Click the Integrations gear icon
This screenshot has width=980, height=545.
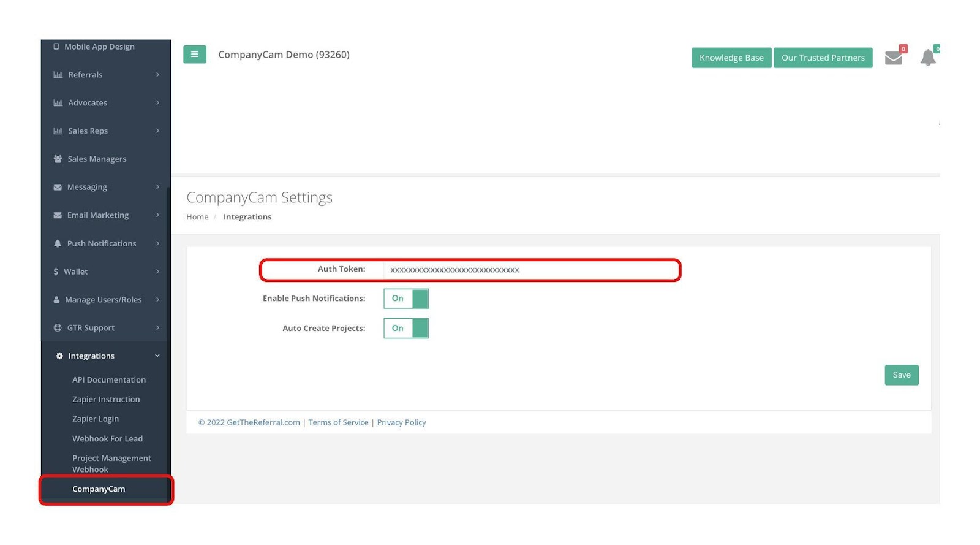tap(59, 356)
